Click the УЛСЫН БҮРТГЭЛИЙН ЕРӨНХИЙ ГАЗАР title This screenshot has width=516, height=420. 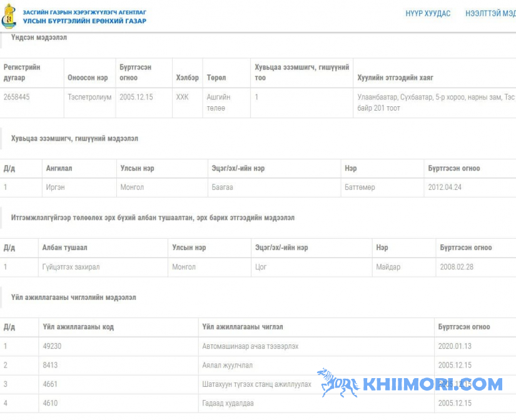(84, 21)
